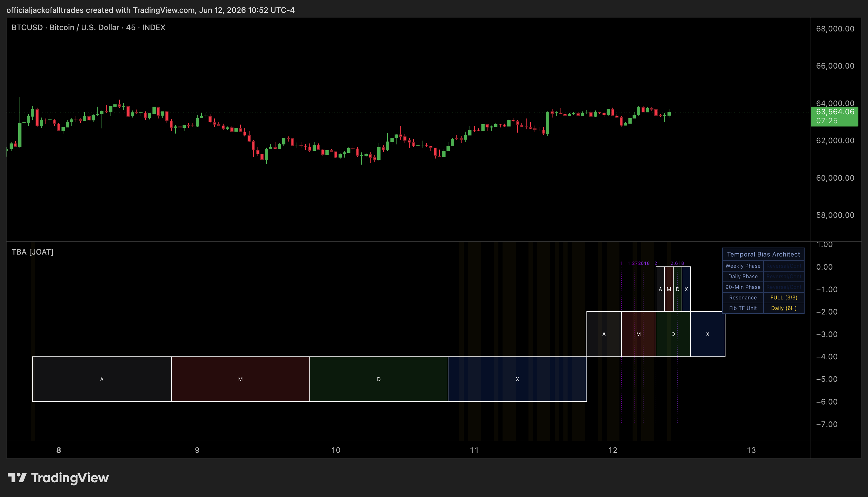Click the Weekly Phase row label
868x497 pixels.
click(x=743, y=266)
